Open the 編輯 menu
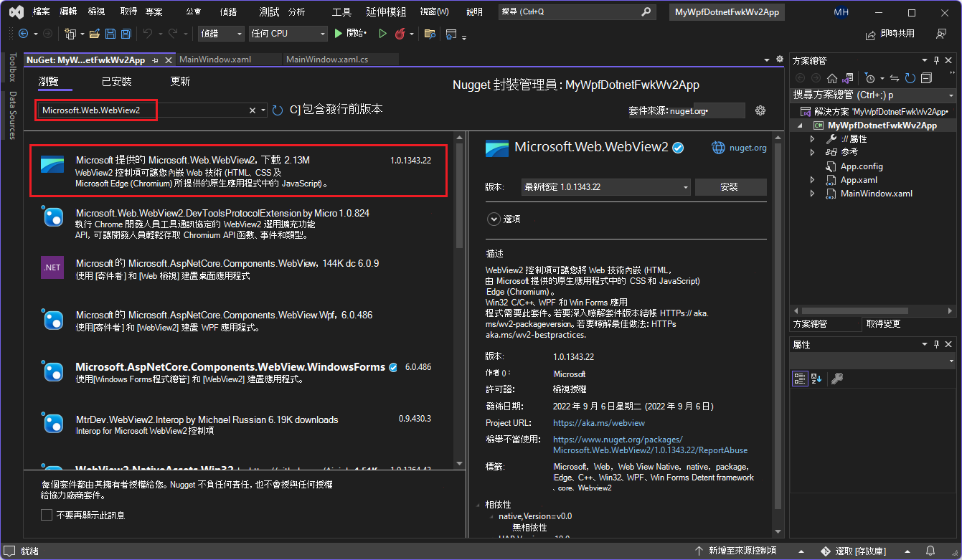 [68, 12]
